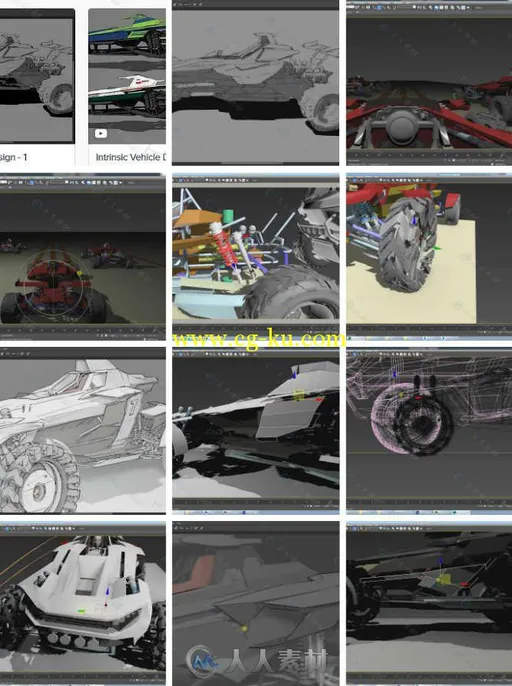Open the grey buggy sketch thumbnail top-left
This screenshot has height=686, width=512.
[37, 76]
